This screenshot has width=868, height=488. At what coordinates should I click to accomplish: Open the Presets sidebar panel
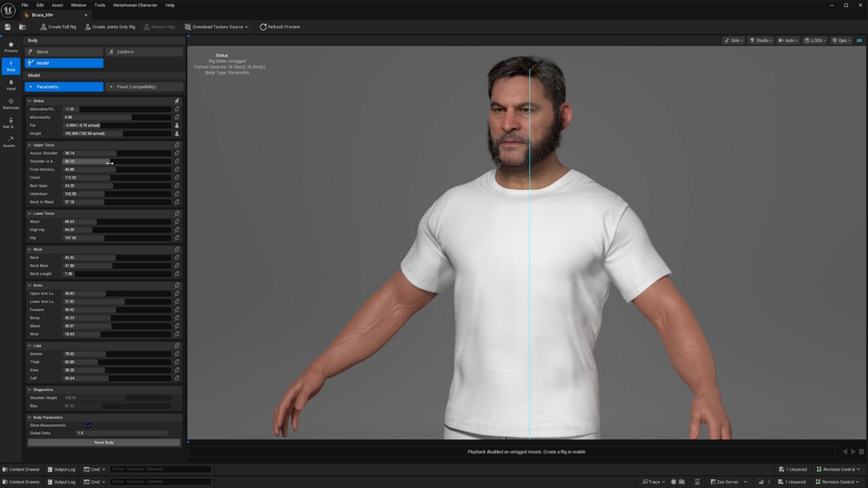click(11, 47)
